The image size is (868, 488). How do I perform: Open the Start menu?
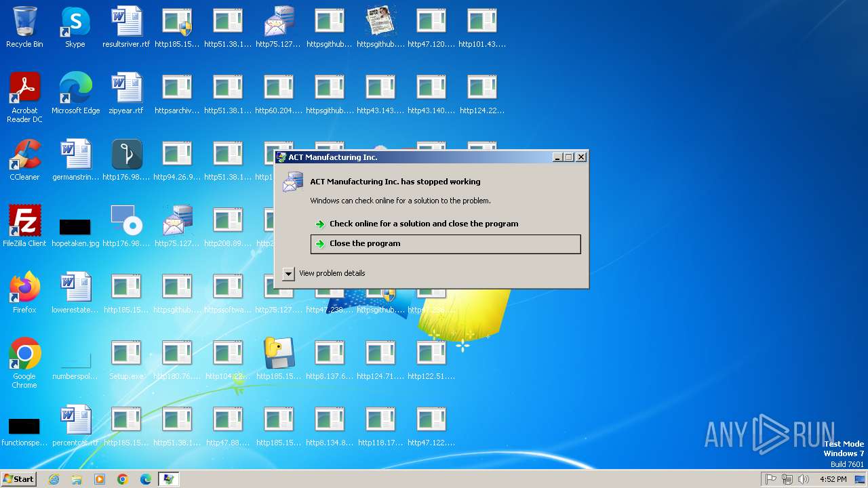pyautogui.click(x=18, y=479)
